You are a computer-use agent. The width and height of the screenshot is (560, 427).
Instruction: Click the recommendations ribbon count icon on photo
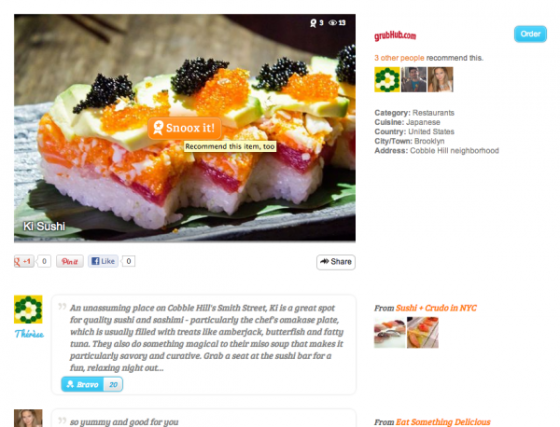point(316,23)
